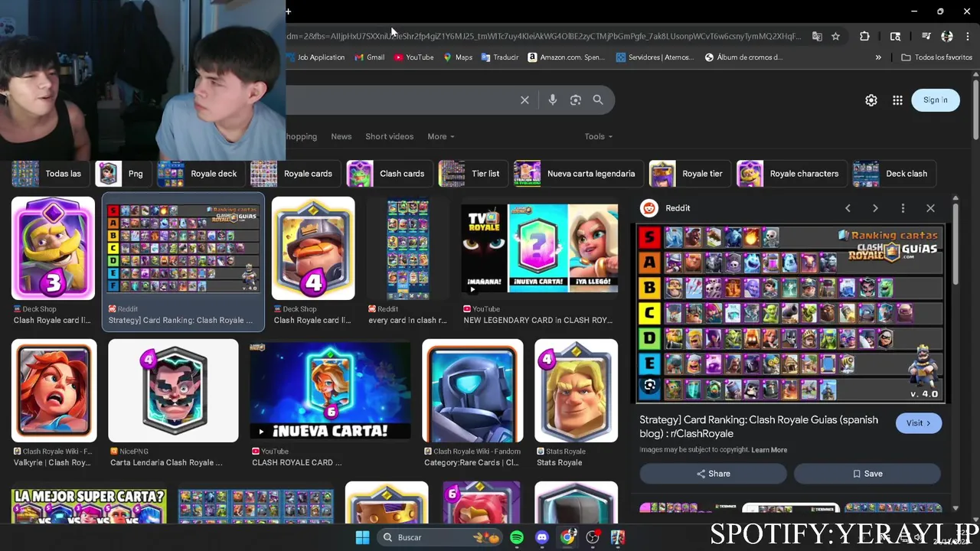Close the image preview panel
The width and height of the screenshot is (980, 551).
pos(930,208)
